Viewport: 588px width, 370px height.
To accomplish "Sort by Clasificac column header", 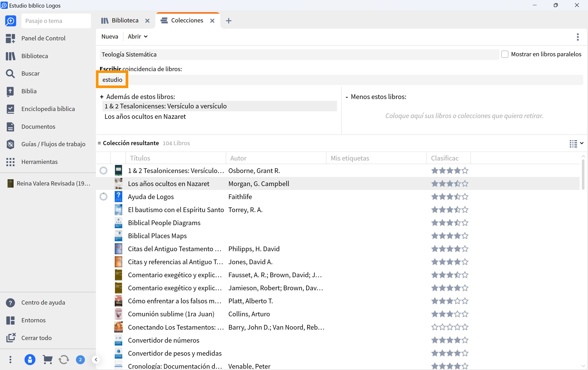I will (x=449, y=158).
